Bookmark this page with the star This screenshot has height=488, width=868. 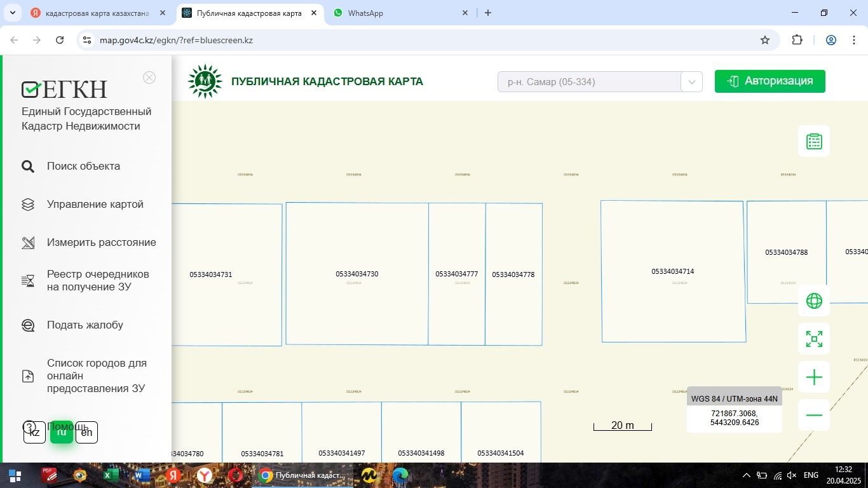[765, 40]
